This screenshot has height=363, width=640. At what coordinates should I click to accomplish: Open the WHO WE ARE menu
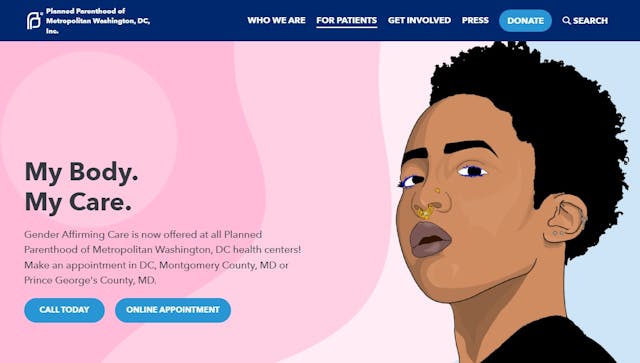click(x=276, y=20)
